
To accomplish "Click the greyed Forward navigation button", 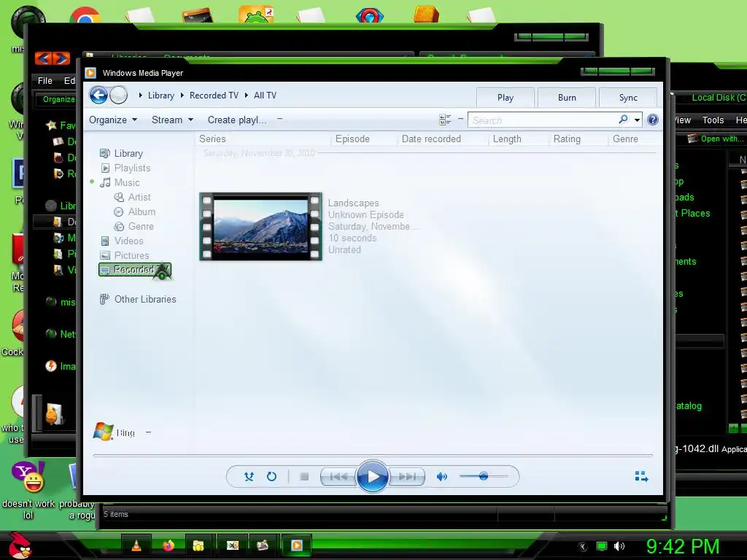I will pyautogui.click(x=119, y=96).
